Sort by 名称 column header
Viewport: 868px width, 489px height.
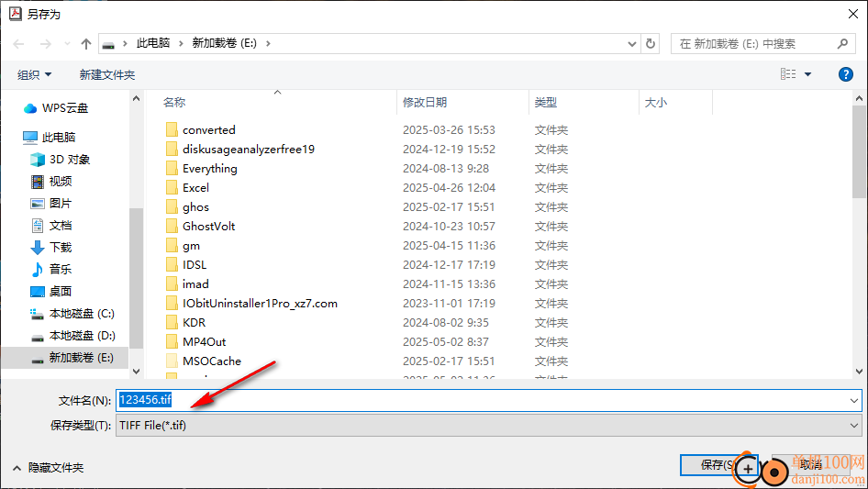click(174, 103)
